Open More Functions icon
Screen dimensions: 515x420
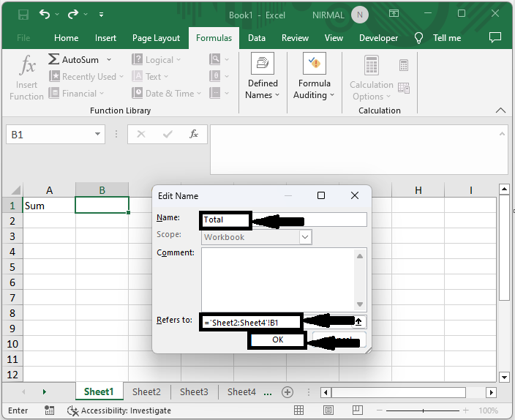215,93
